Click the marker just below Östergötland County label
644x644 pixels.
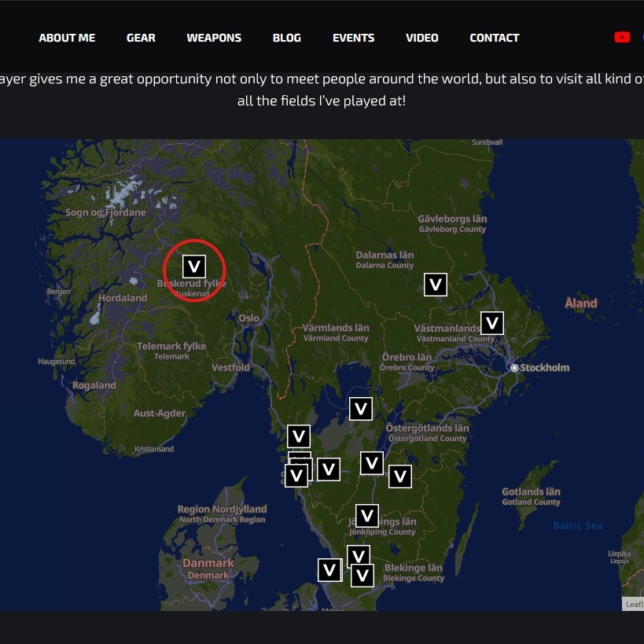[x=400, y=476]
